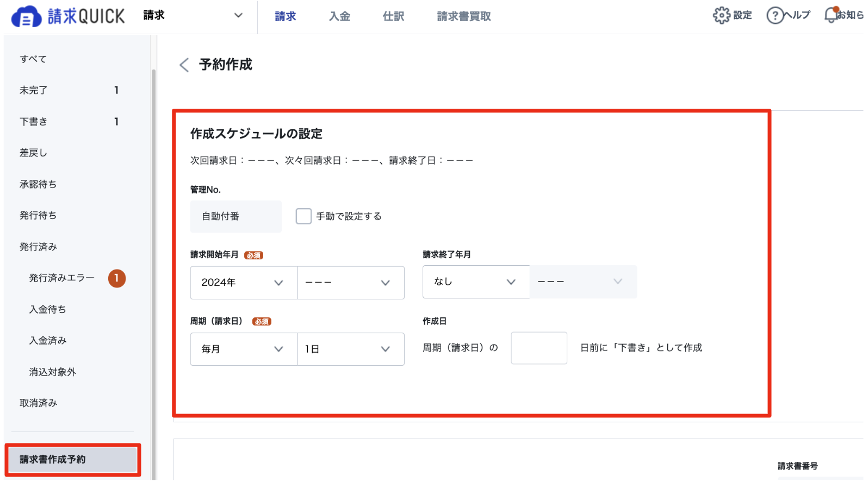Open the お知らせ bell notifications icon
The width and height of the screenshot is (868, 482).
pyautogui.click(x=831, y=15)
